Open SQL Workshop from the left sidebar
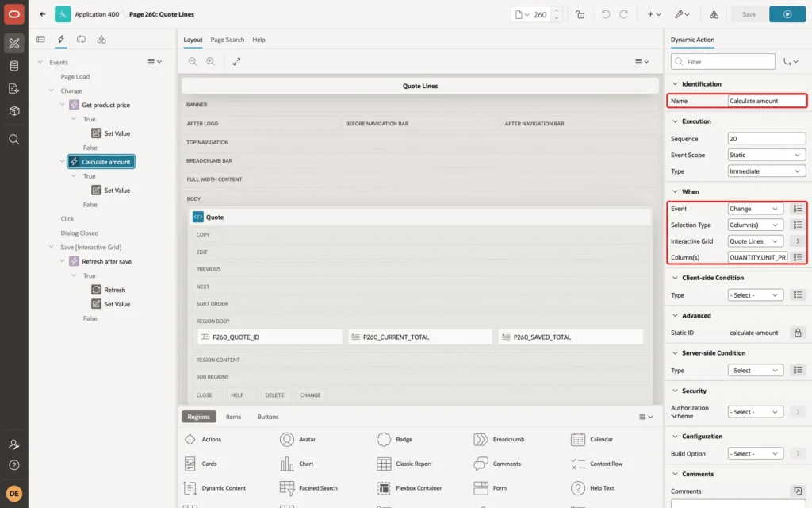812x508 pixels. click(14, 66)
